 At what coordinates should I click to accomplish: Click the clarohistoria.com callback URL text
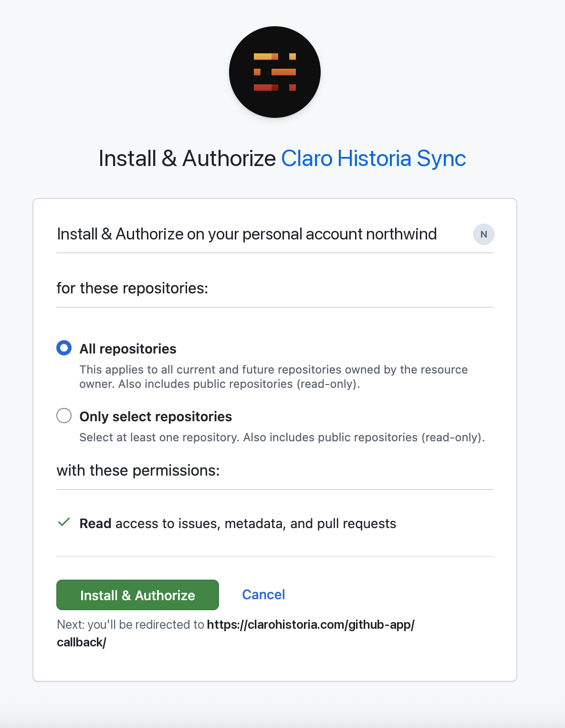pos(236,633)
